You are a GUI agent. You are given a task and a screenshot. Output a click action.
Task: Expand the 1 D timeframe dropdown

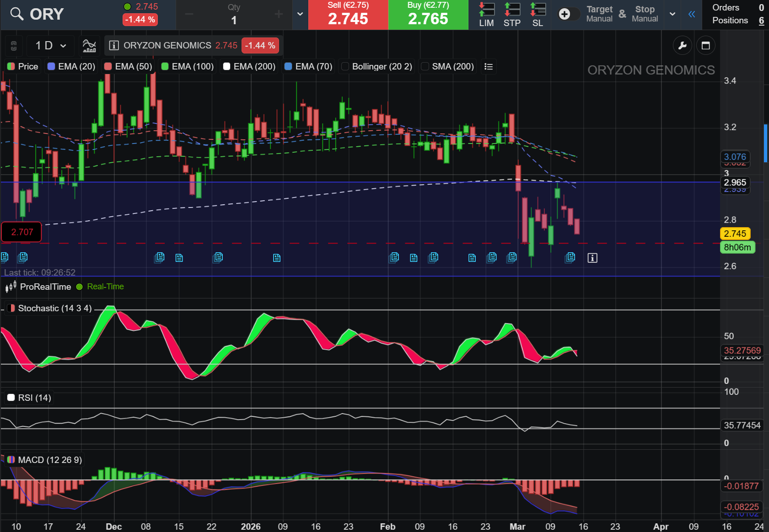tap(51, 46)
